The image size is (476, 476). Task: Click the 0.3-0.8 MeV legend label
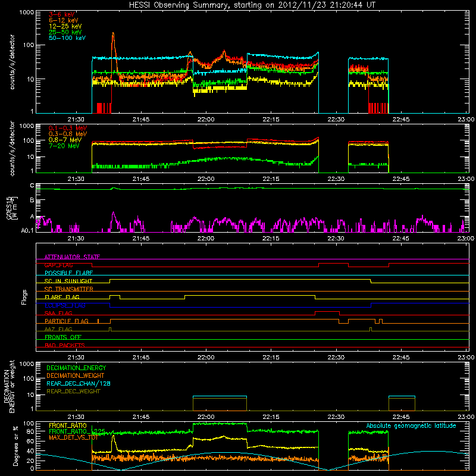68,134
